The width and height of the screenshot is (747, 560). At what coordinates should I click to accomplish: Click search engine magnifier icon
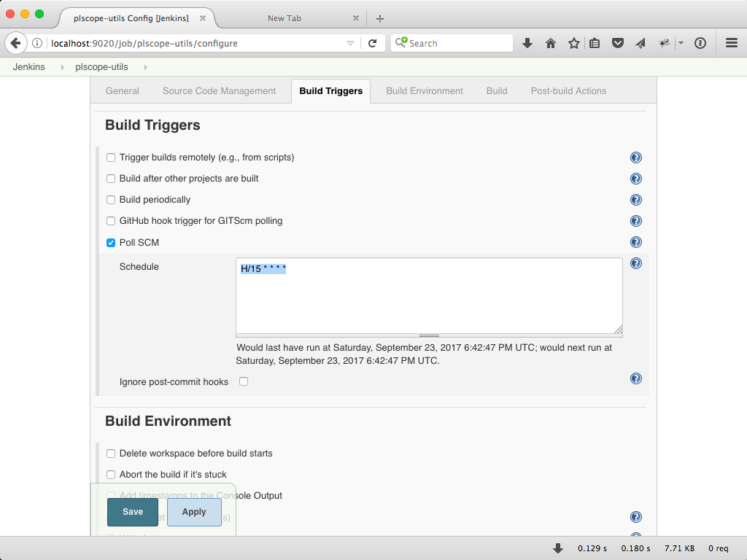(401, 42)
